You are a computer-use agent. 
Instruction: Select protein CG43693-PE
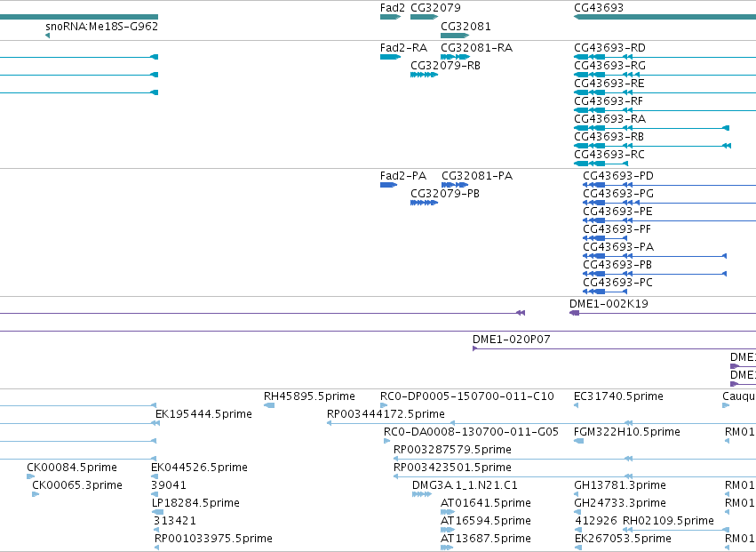[617, 212]
